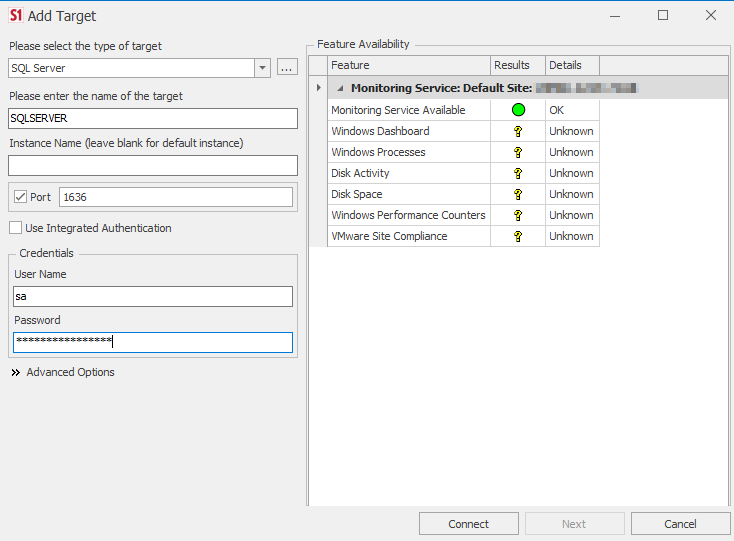Viewport: 734px width, 541px height.
Task: Click the Windows Processes unknown status icon
Action: click(x=518, y=152)
